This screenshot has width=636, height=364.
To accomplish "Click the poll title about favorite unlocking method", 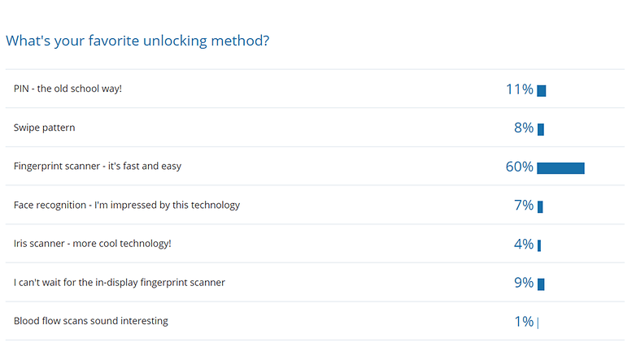I will pyautogui.click(x=137, y=41).
